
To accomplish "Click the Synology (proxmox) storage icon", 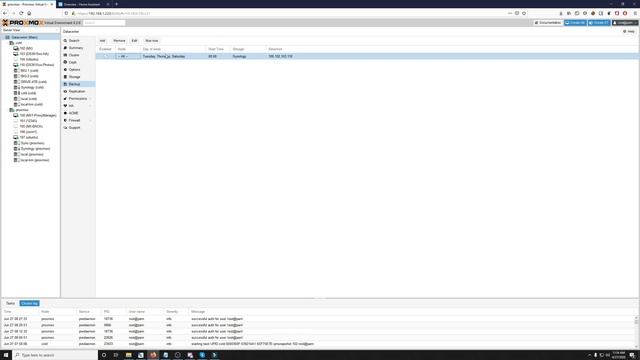I will pyautogui.click(x=16, y=149).
